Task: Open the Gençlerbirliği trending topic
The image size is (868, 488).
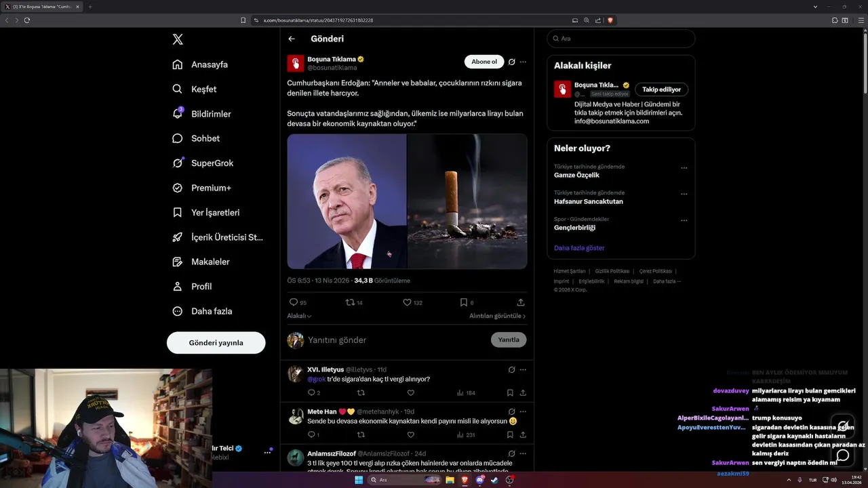Action: pos(574,228)
